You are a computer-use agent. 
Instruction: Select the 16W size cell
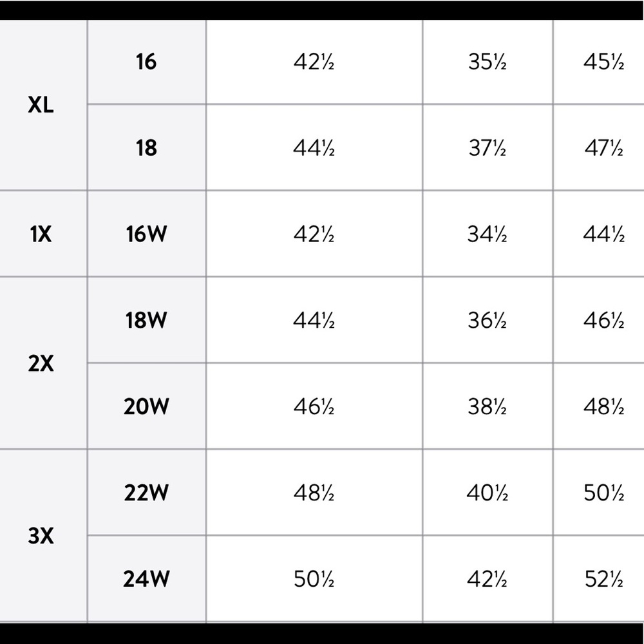pyautogui.click(x=147, y=234)
